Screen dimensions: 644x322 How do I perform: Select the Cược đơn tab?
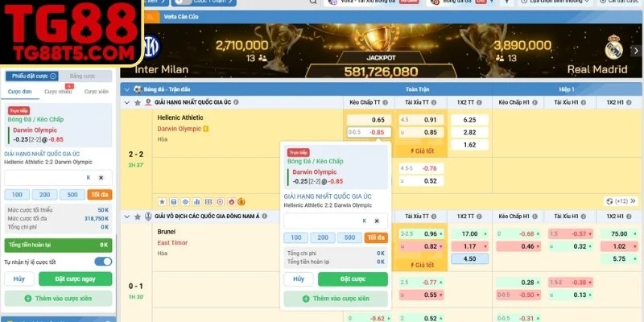click(x=19, y=92)
